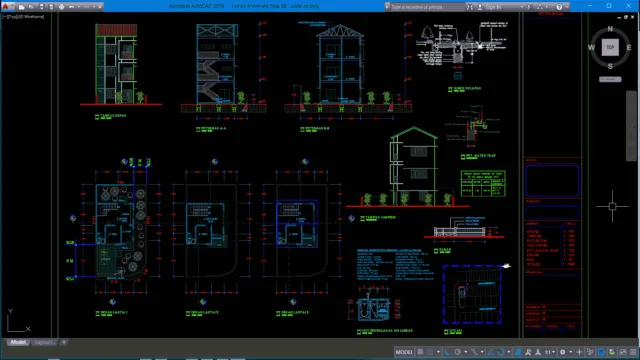This screenshot has height=360, width=640.
Task: Open the Sign In dropdown arrow
Action: point(522,7)
